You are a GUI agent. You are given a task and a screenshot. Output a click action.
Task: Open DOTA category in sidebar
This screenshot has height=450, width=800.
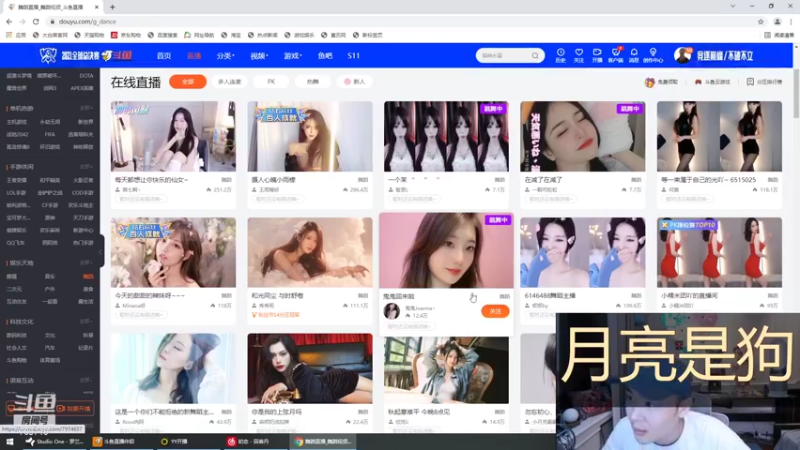[86, 76]
